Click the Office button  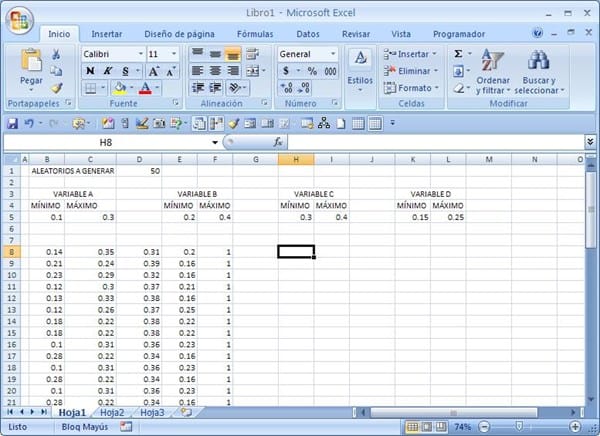coord(19,19)
